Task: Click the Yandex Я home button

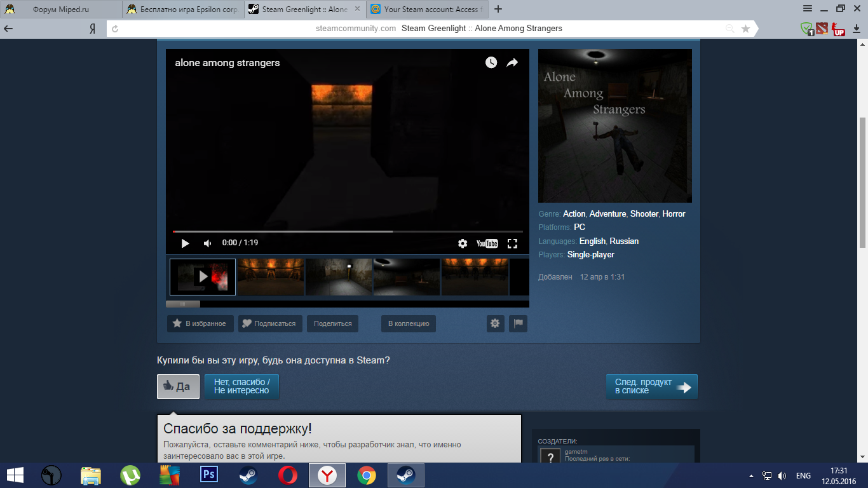Action: 92,29
